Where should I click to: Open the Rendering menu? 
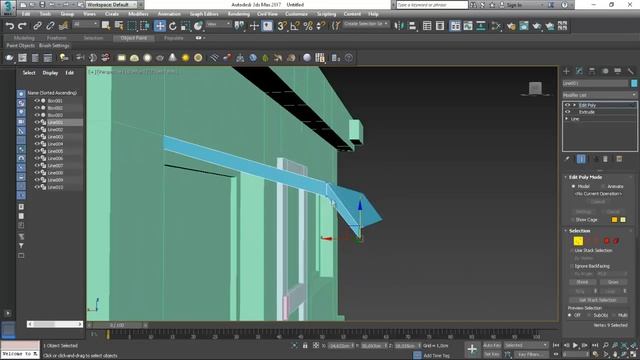[239, 14]
